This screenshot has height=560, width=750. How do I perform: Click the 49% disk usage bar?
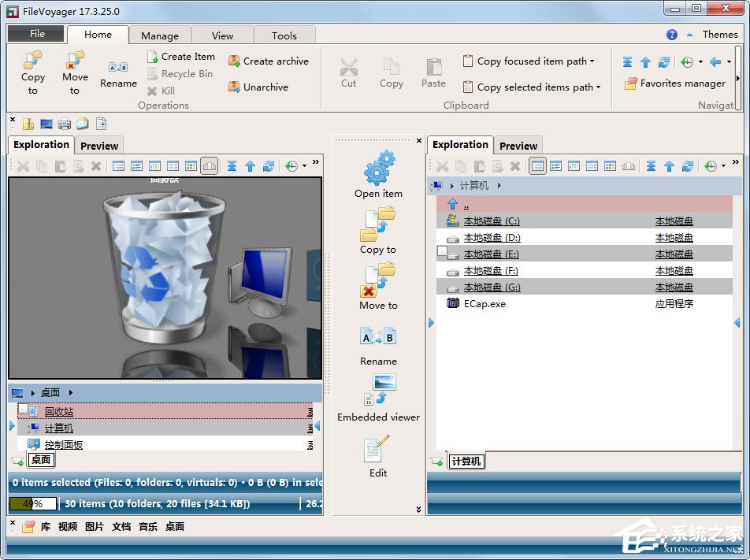coord(32,503)
